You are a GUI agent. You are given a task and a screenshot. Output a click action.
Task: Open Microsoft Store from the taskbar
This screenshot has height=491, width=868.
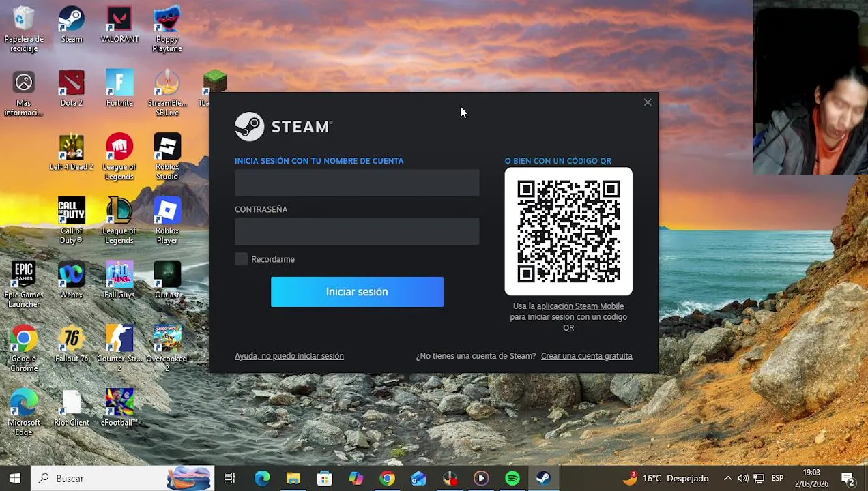pyautogui.click(x=325, y=478)
